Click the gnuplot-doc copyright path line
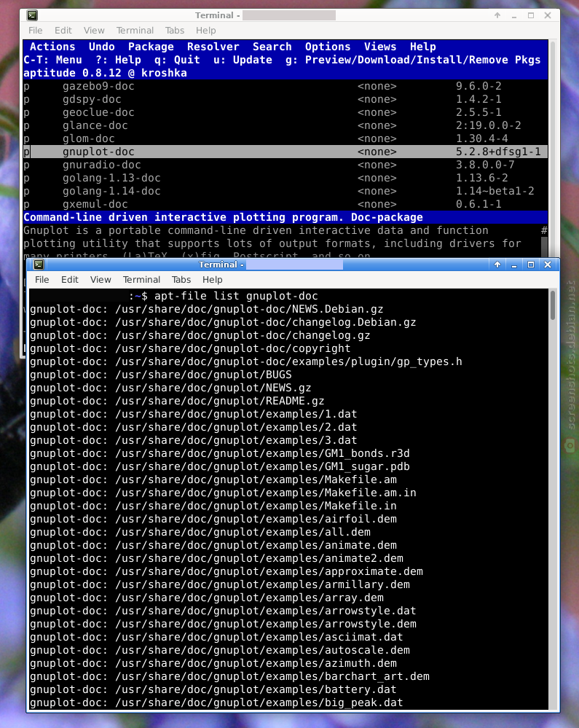The height and width of the screenshot is (728, 579). (190, 348)
